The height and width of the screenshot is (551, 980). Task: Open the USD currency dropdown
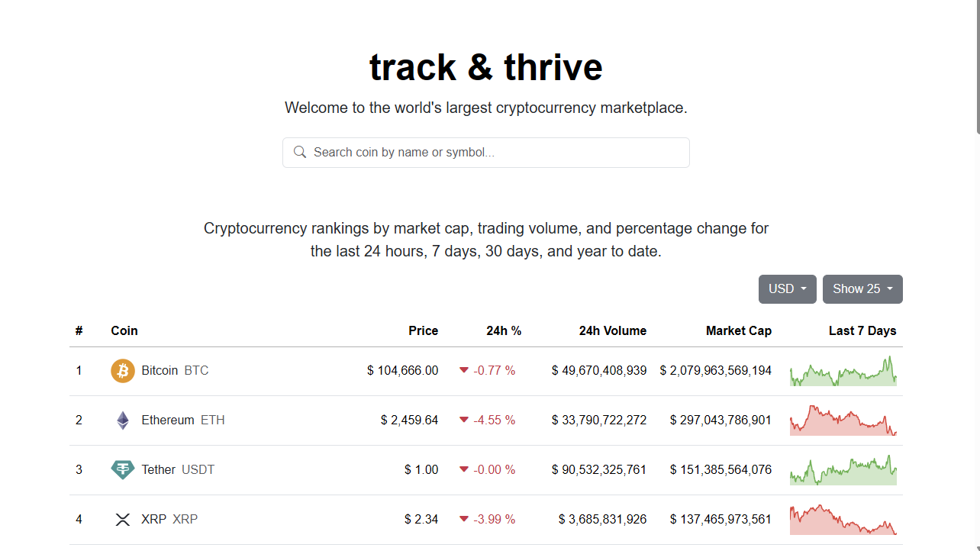click(x=788, y=289)
